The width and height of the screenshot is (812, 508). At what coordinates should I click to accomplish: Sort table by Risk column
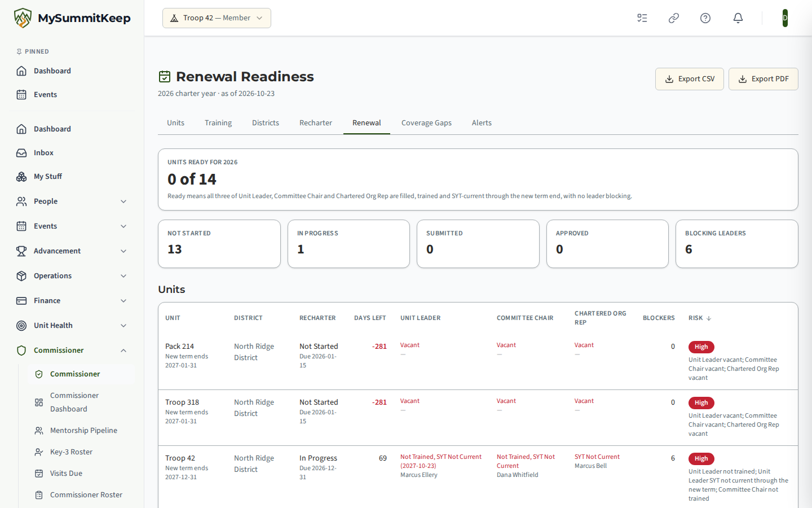(x=700, y=318)
